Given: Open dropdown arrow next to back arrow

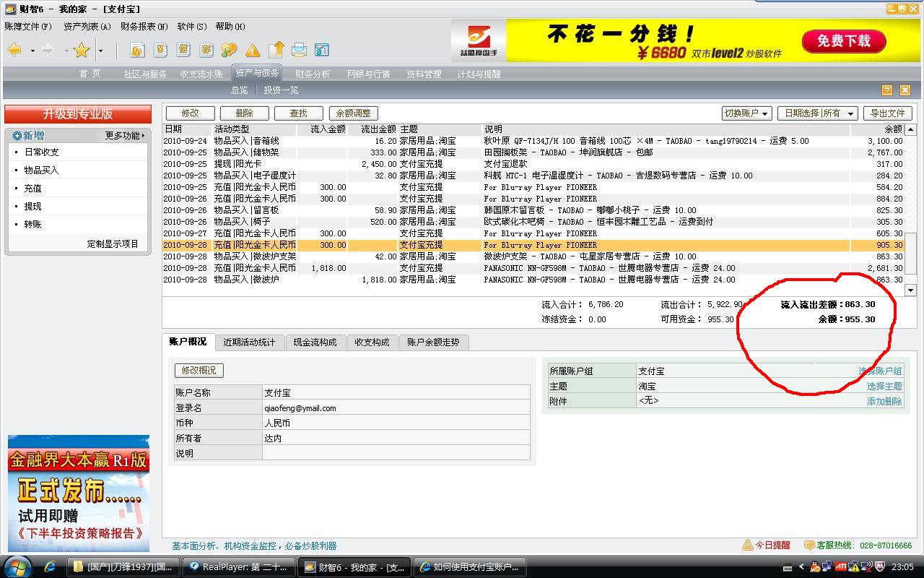Looking at the screenshot, I should click(32, 51).
